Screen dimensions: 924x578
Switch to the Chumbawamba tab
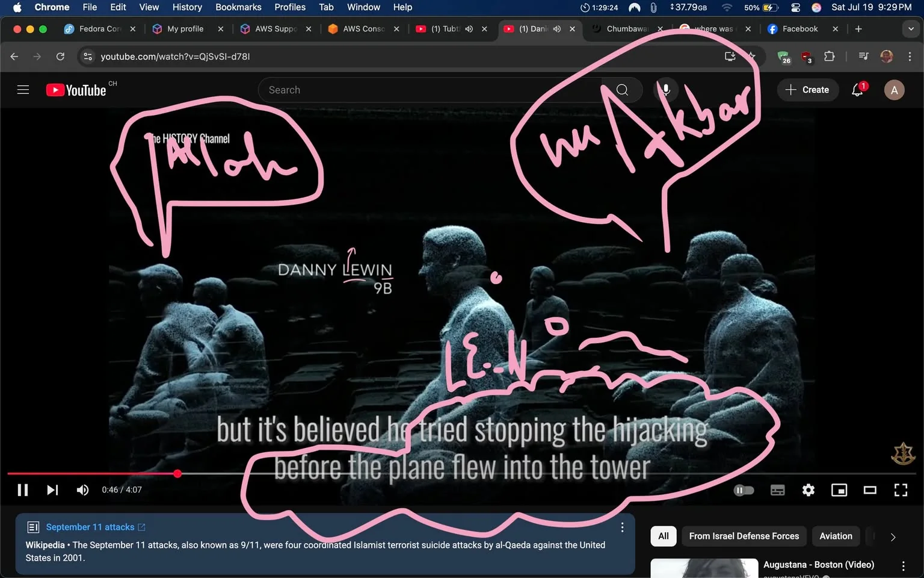coord(627,28)
